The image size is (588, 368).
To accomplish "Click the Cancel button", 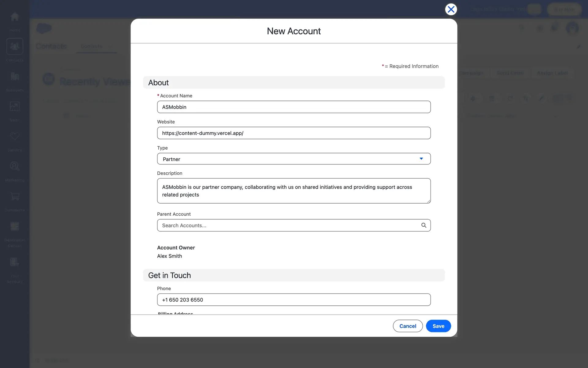I will click(408, 326).
